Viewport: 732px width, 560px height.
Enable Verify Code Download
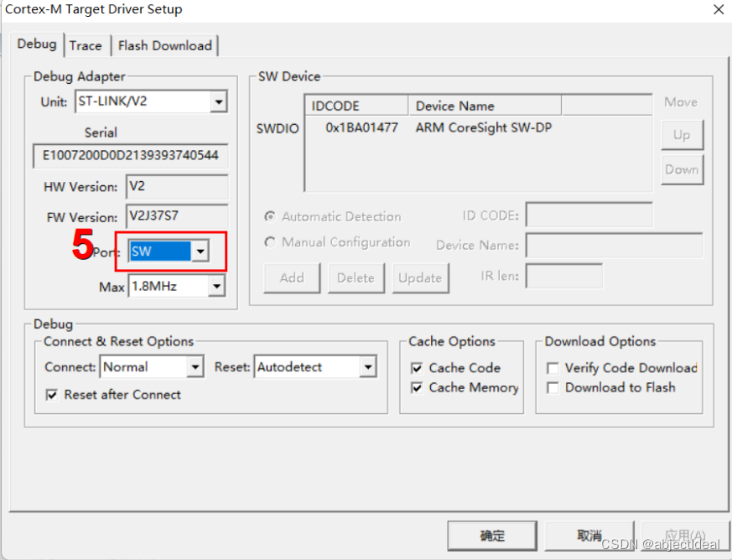551,368
